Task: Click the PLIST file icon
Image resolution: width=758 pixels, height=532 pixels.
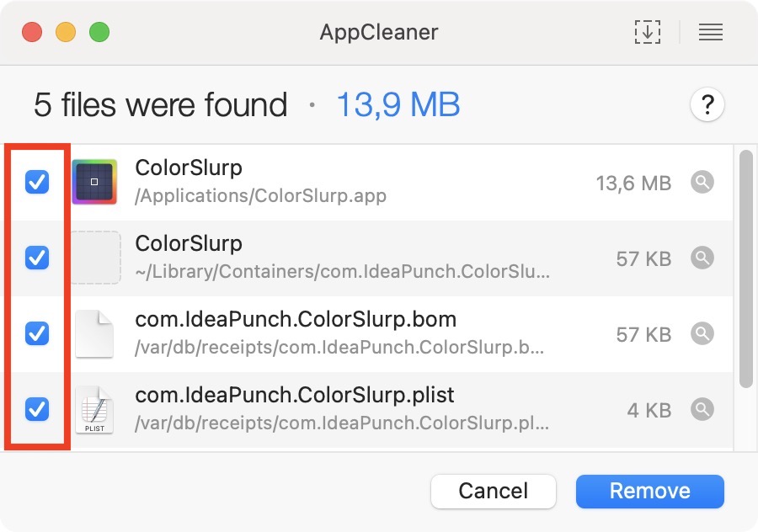Action: 93,410
